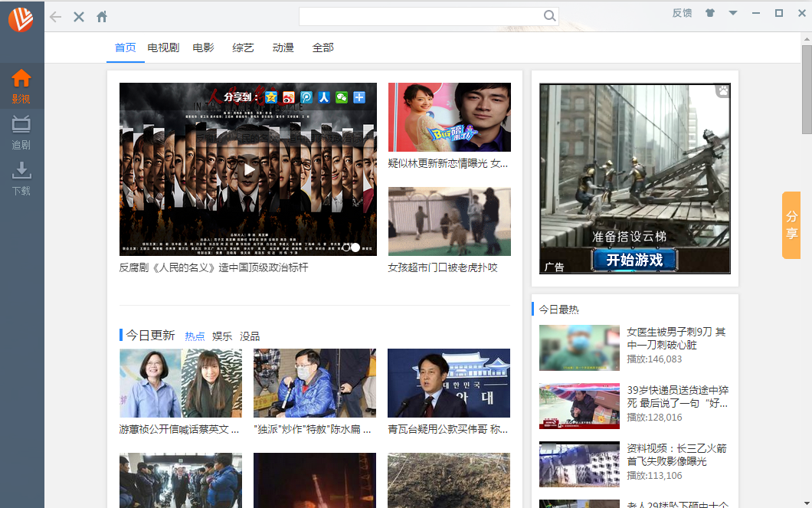Select the 热点 filter under 今日更新

(x=195, y=336)
